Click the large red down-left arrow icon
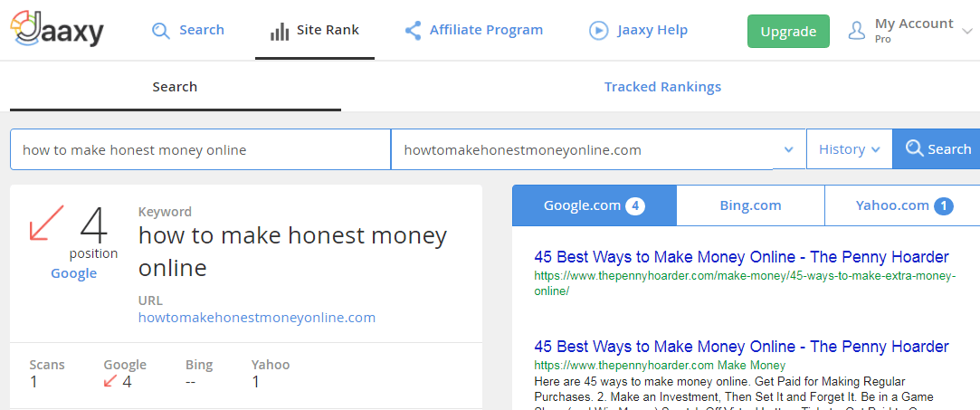 coord(47,223)
